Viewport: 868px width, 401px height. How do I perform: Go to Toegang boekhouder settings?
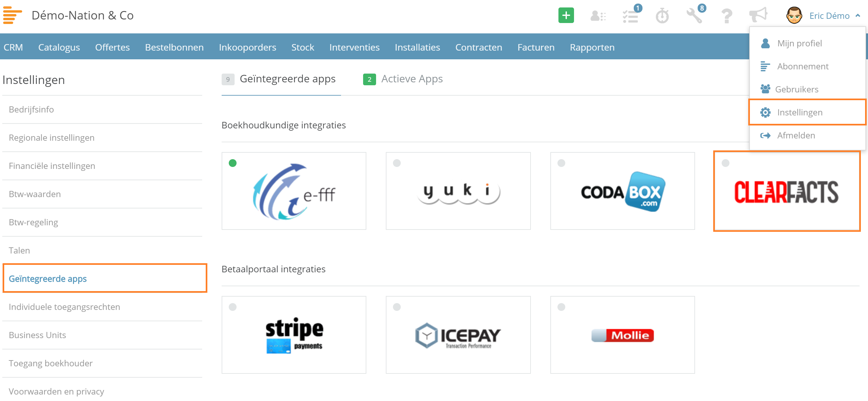(x=102, y=364)
